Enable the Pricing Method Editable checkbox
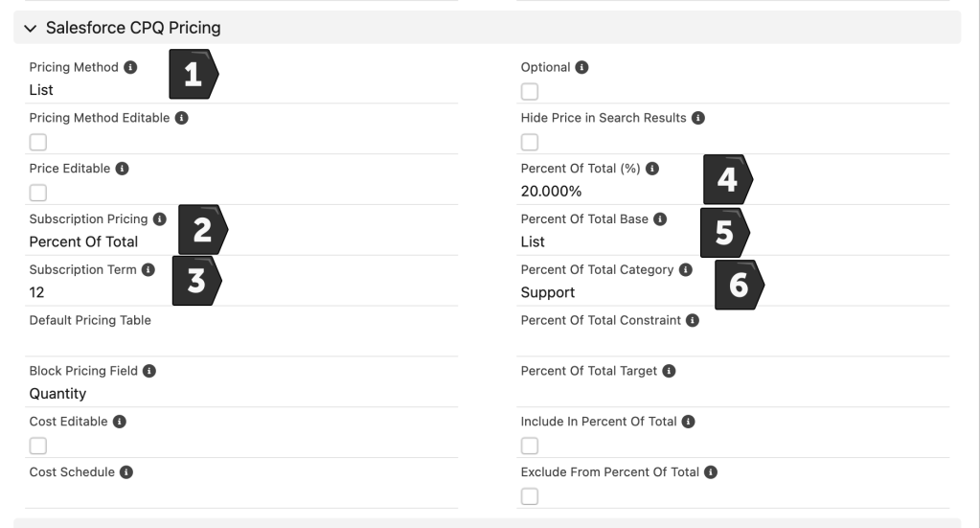Screen dimensions: 980x528 [x=38, y=143]
